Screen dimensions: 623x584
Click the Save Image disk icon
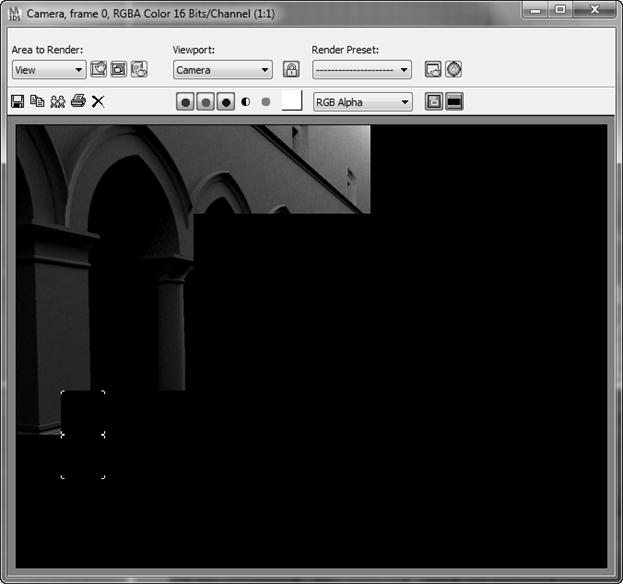click(17, 102)
